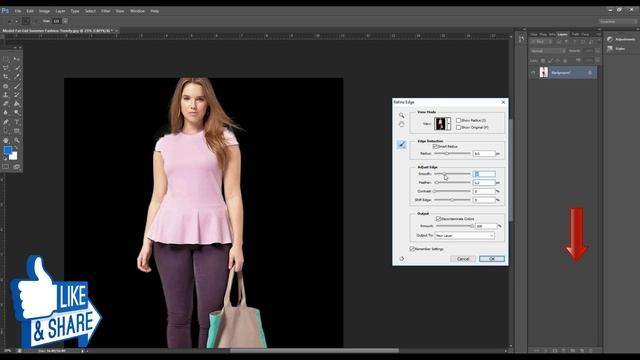The height and width of the screenshot is (360, 640).
Task: Open the layer Opacity dropdown arrow
Action: pyautogui.click(x=598, y=51)
